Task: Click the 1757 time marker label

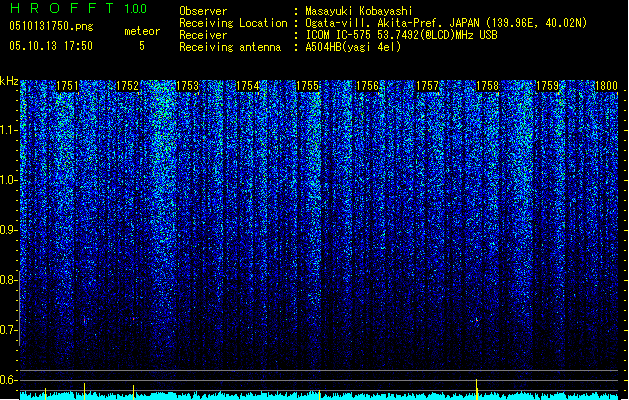Action: 428,86
